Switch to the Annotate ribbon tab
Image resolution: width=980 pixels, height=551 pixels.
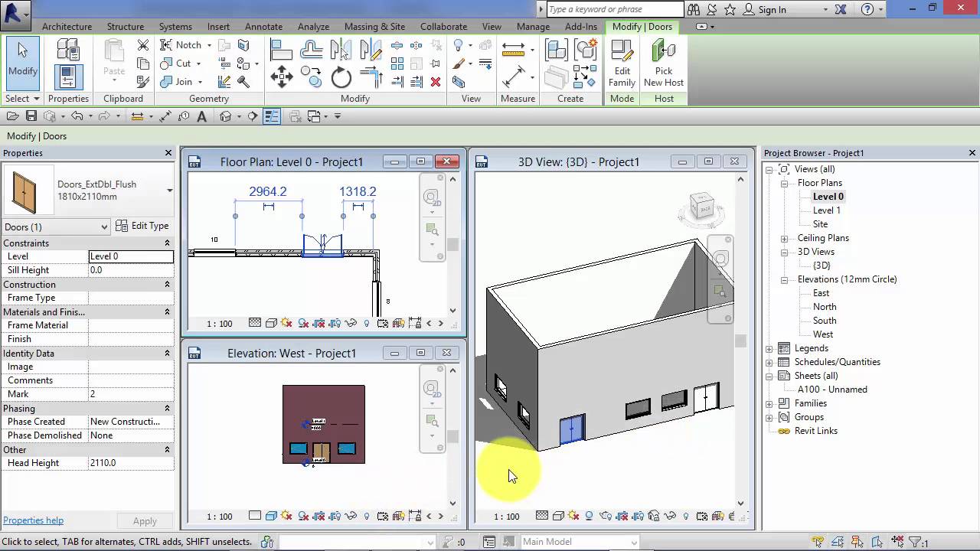263,27
